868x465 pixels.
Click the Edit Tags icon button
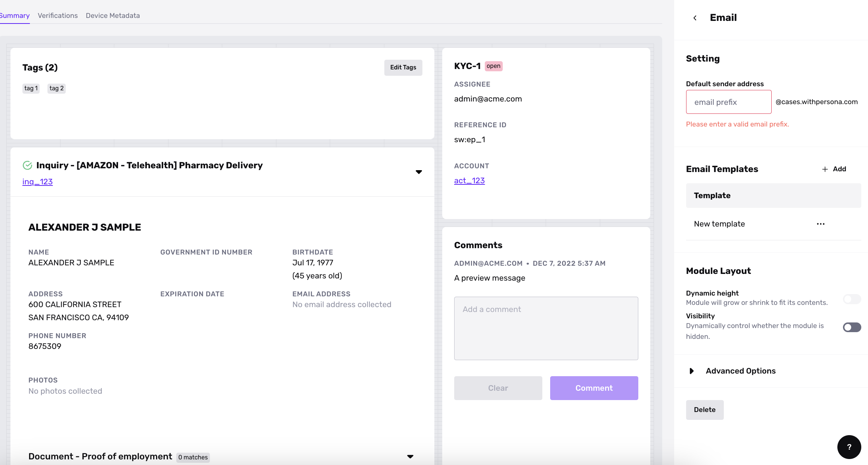coord(403,67)
